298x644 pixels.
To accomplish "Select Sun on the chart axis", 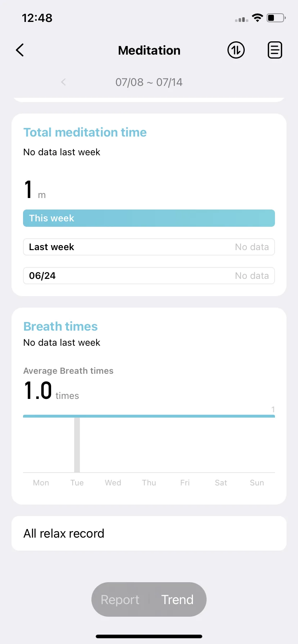I will click(x=257, y=483).
